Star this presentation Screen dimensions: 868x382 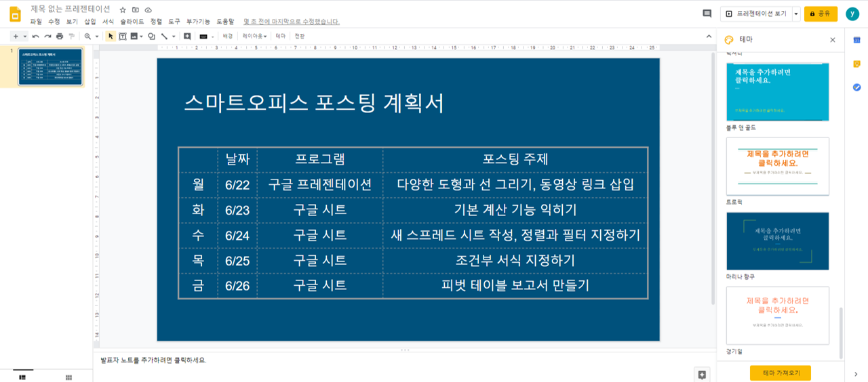click(123, 10)
